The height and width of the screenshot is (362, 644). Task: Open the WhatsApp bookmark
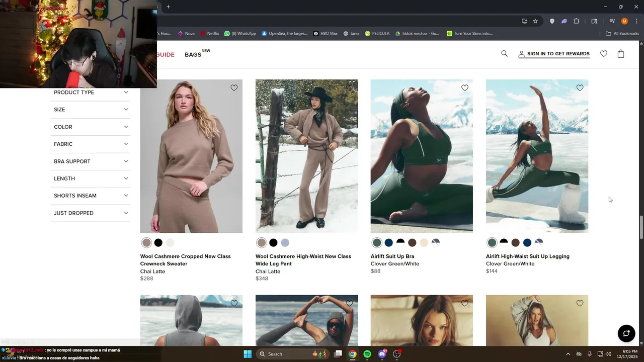coord(240,34)
